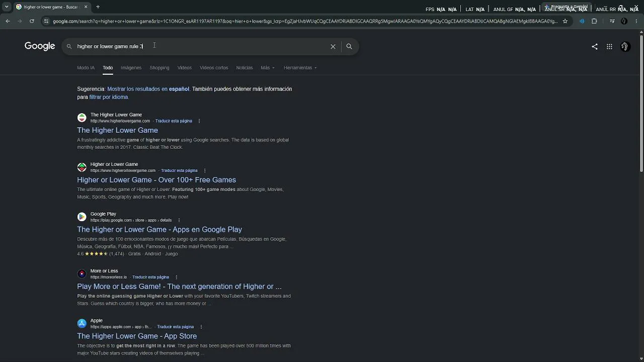
Task: Bookmark this page with the star
Action: pyautogui.click(x=565, y=21)
